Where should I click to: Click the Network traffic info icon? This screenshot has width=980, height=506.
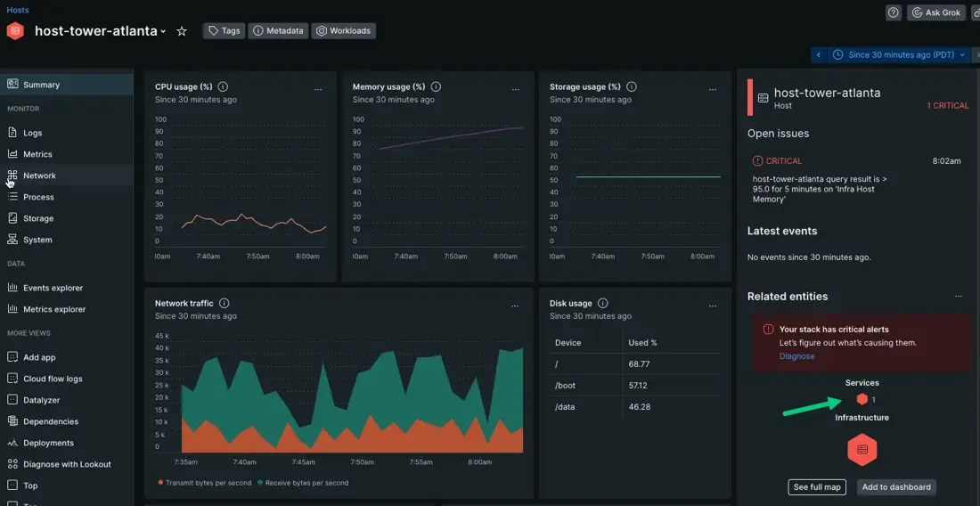[224, 304]
